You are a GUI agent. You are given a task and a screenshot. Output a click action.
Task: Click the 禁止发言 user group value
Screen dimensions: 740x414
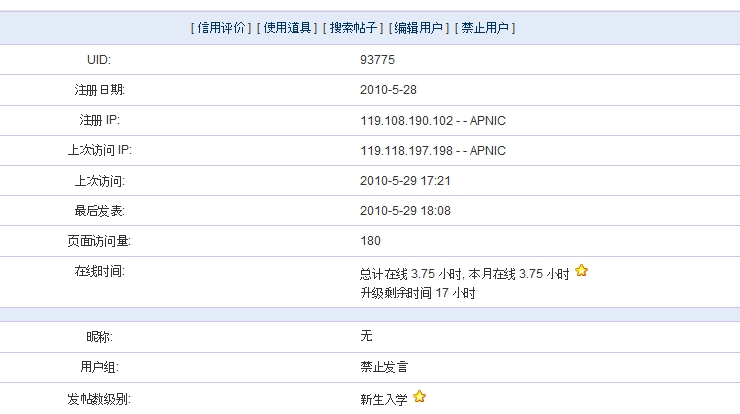384,367
